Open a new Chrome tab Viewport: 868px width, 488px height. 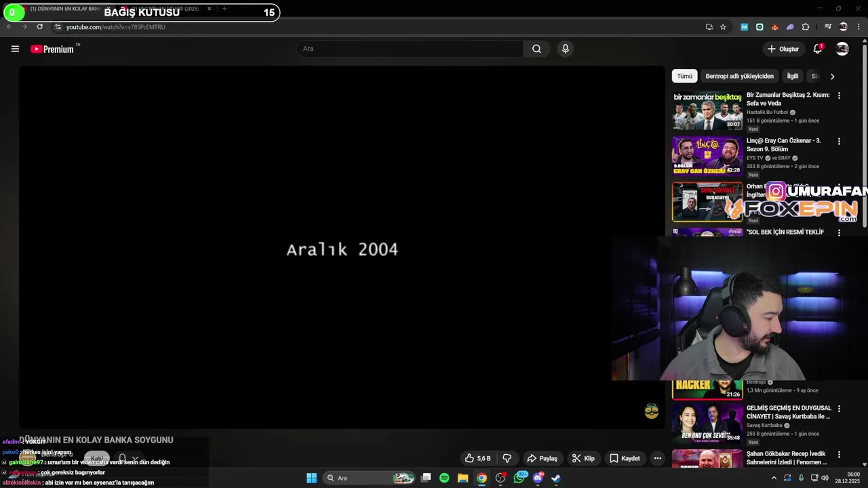[224, 9]
